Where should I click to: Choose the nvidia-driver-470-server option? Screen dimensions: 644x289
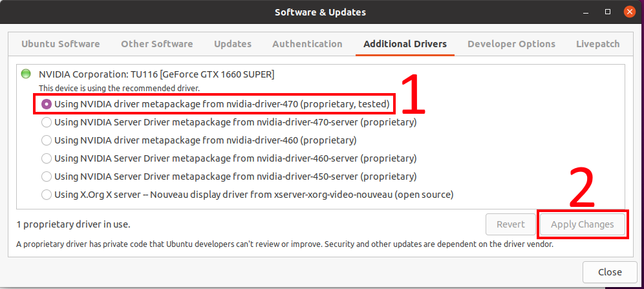point(47,122)
